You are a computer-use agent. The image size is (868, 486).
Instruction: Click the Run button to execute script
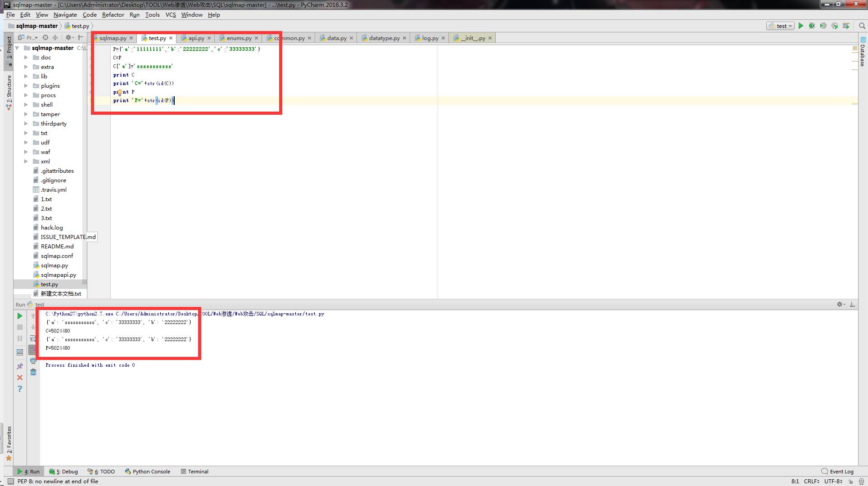tap(801, 26)
